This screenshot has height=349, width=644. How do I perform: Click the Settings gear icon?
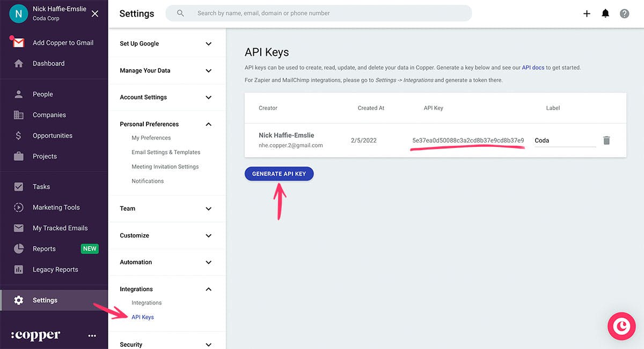coord(19,300)
